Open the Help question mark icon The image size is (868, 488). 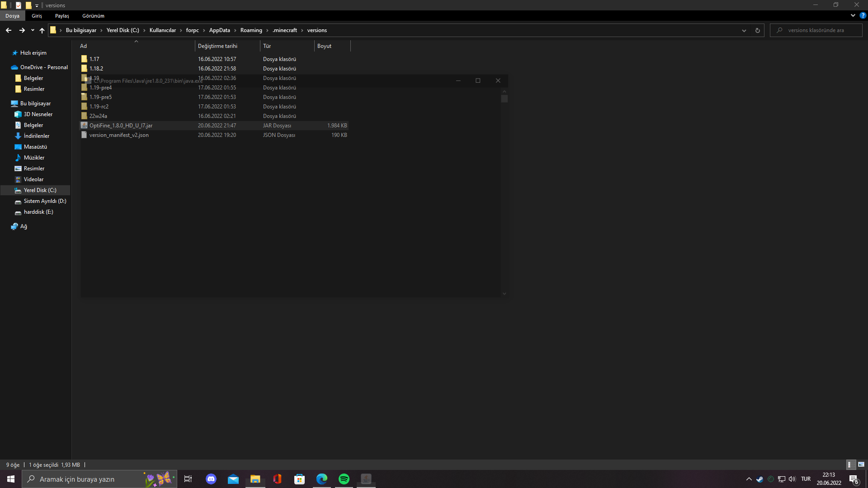click(x=863, y=15)
